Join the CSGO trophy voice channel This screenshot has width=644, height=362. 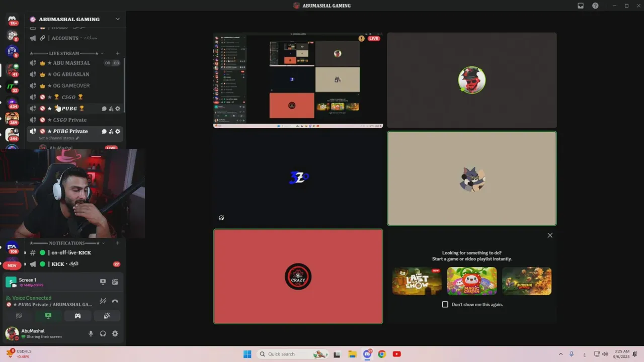[75, 97]
